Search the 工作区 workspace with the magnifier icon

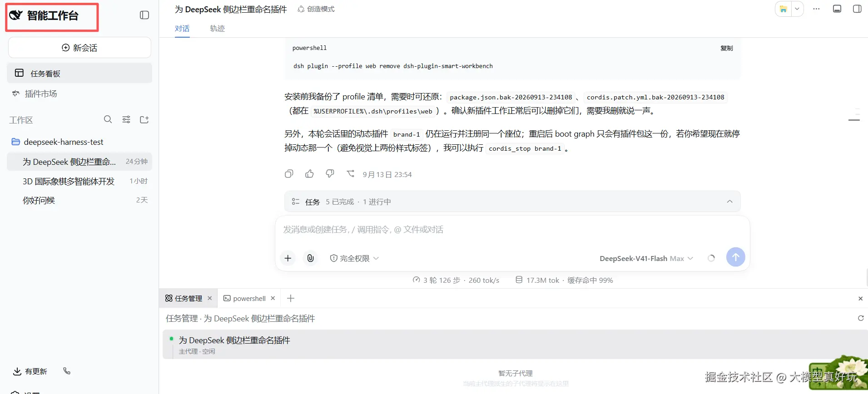(108, 119)
